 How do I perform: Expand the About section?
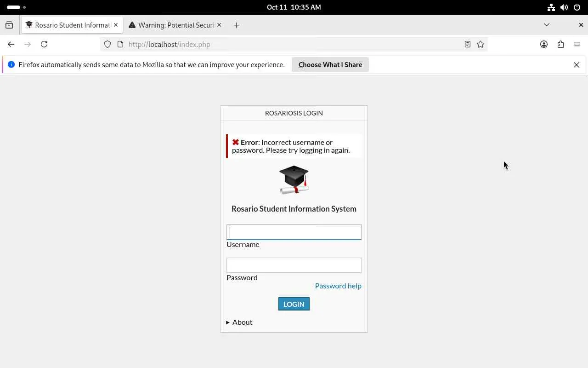point(239,322)
